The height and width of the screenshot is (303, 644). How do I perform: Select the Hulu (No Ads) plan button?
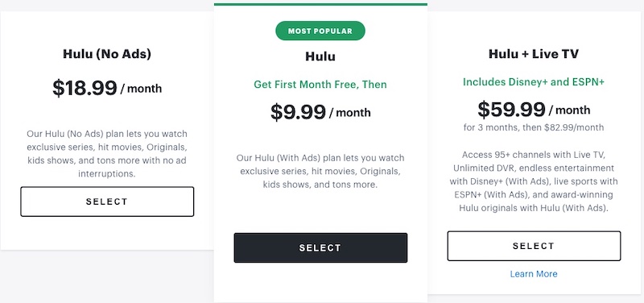click(x=107, y=201)
